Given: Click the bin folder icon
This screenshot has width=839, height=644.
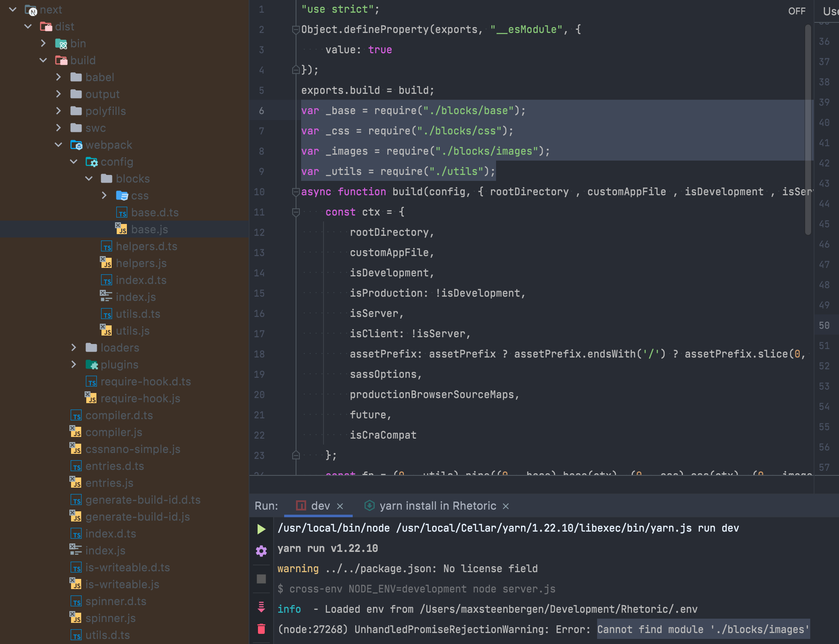Looking at the screenshot, I should tap(61, 44).
